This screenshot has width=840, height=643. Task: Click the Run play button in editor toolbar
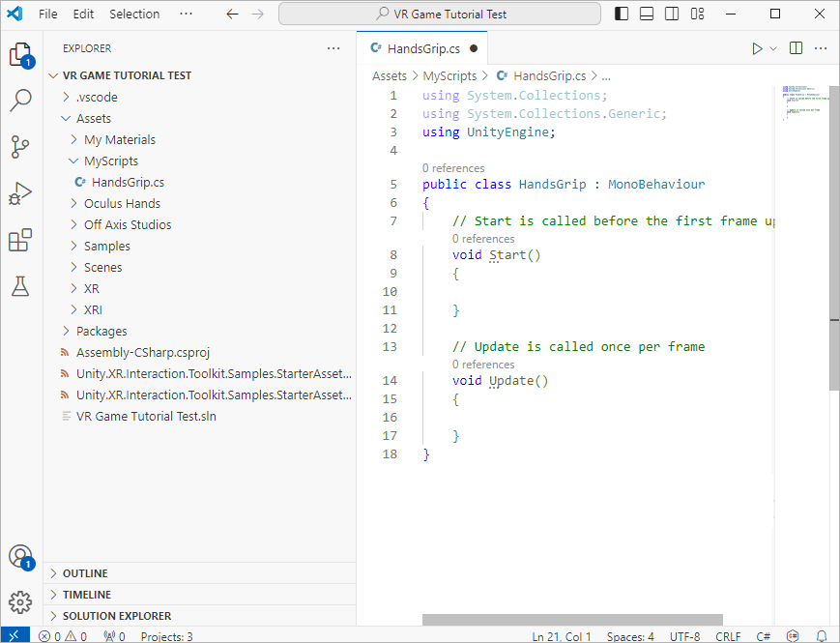click(x=758, y=48)
